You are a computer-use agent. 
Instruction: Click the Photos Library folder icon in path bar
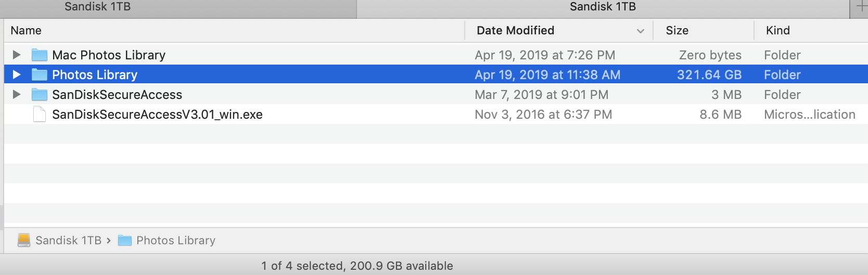pyautogui.click(x=125, y=240)
